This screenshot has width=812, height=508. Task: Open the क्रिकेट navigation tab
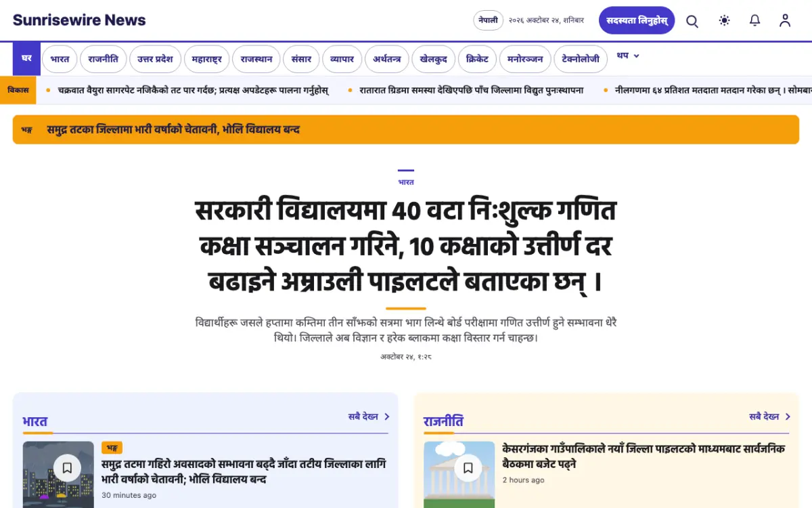click(x=478, y=59)
